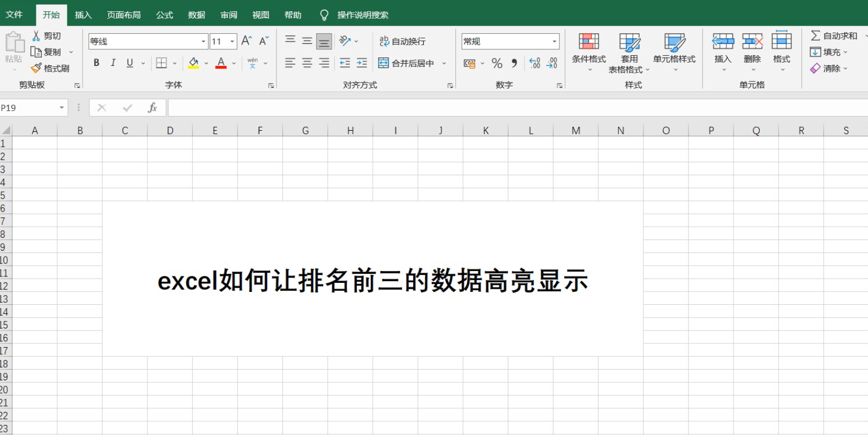
Task: Open font settings dialog launcher
Action: point(271,85)
